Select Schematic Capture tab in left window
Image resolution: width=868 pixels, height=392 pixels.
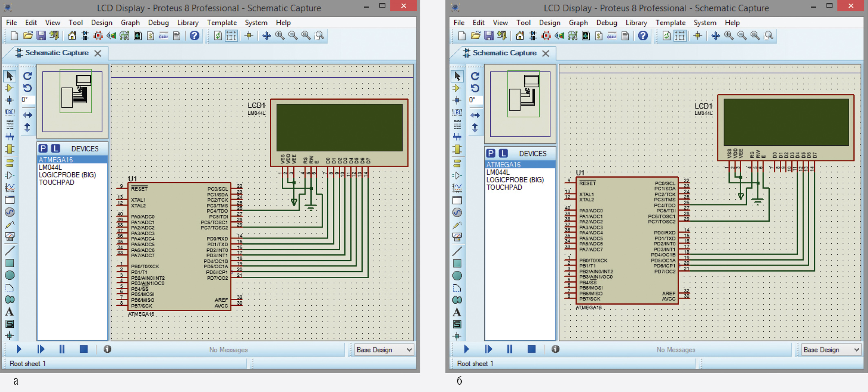tap(57, 53)
